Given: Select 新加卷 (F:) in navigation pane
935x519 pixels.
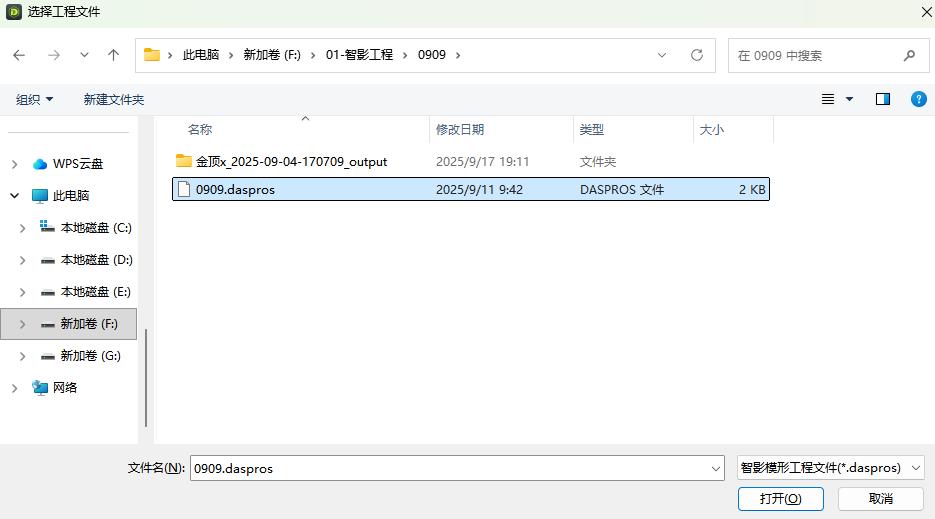Looking at the screenshot, I should 89,324.
